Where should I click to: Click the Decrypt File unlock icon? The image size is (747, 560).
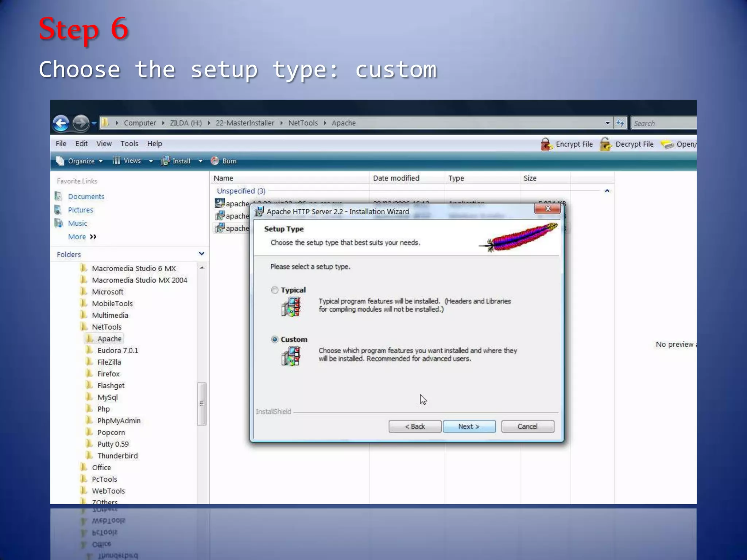(x=606, y=144)
